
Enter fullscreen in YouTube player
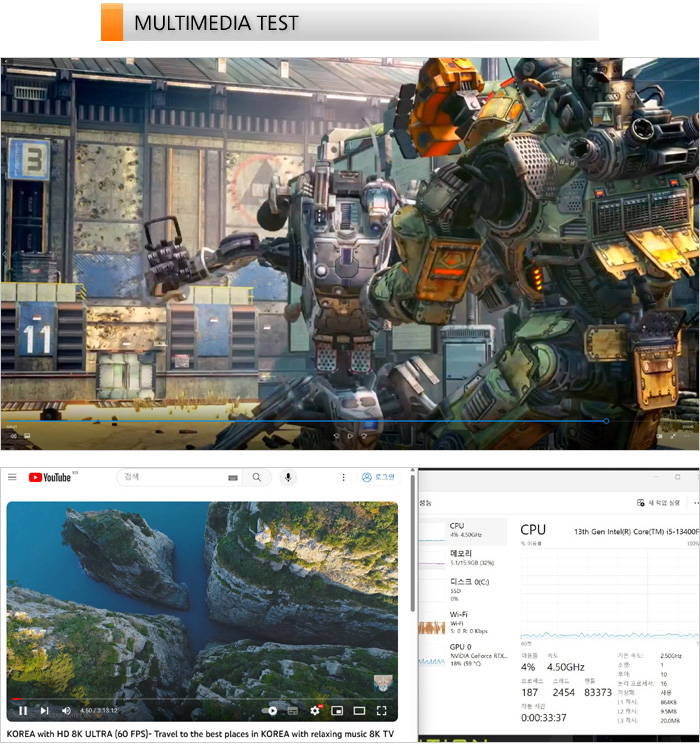click(x=381, y=711)
